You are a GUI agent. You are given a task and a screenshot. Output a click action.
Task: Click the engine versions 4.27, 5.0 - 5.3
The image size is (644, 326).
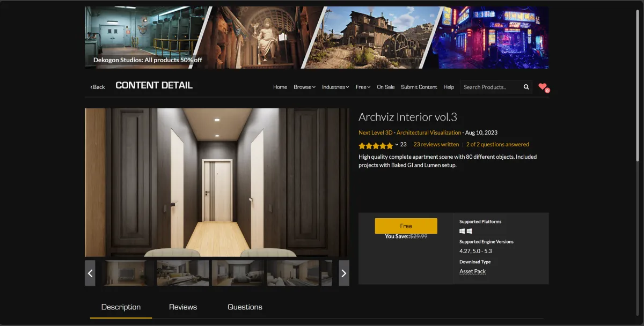(475, 251)
